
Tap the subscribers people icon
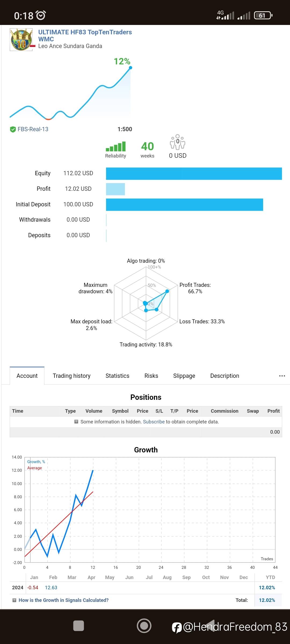tap(177, 142)
